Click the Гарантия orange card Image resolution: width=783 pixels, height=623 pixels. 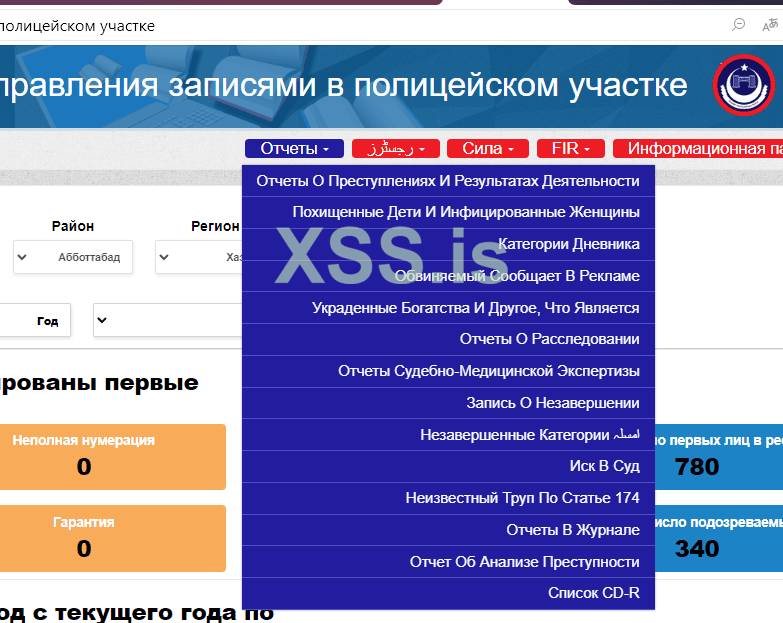tap(112, 538)
